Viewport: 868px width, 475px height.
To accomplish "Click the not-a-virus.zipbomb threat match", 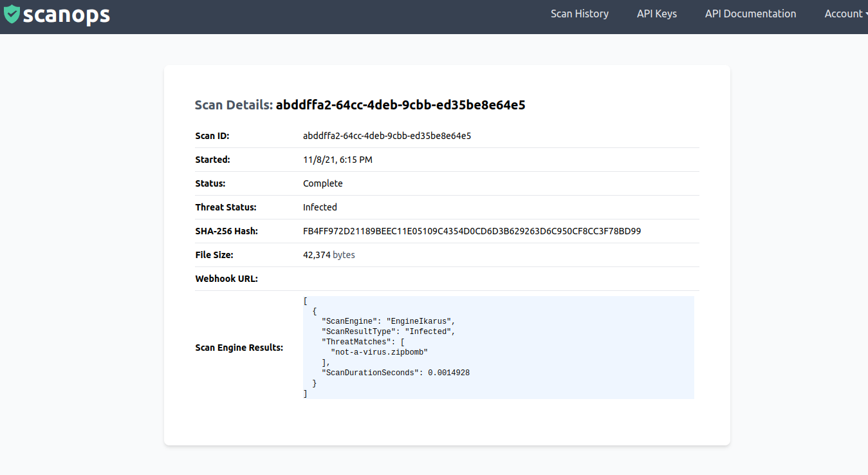I will pyautogui.click(x=380, y=352).
